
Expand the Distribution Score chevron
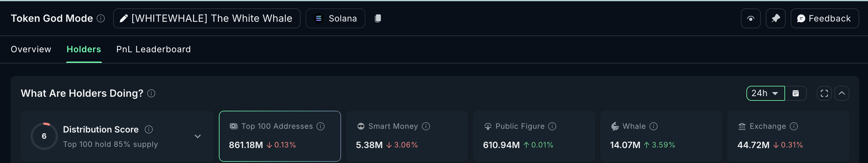(x=198, y=137)
